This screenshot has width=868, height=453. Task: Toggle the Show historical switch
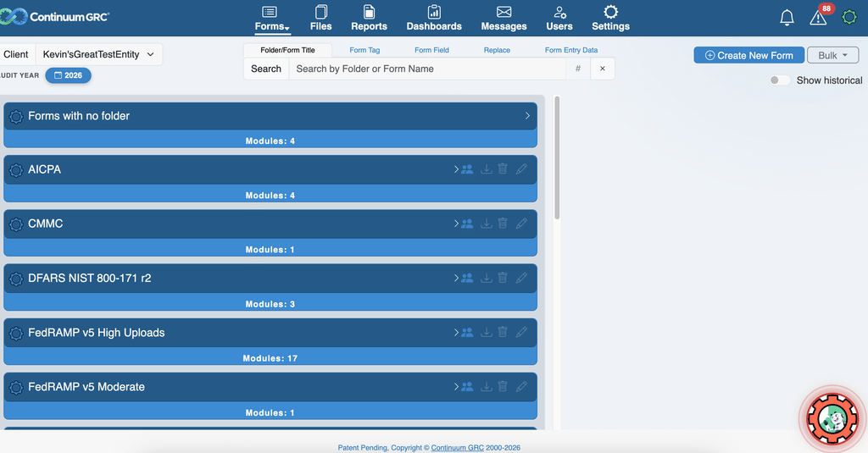(x=780, y=80)
